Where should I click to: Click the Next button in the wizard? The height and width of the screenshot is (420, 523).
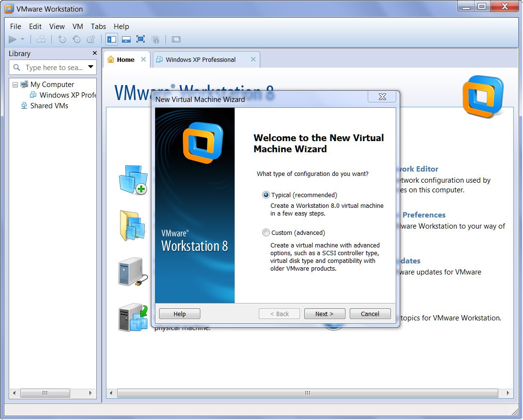click(324, 314)
